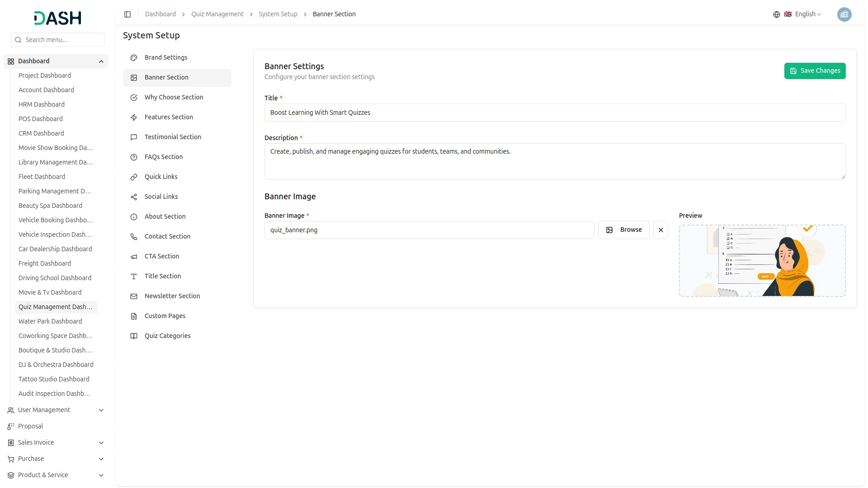Image resolution: width=868 pixels, height=488 pixels.
Task: Click the Quiz Management breadcrumb link
Action: click(217, 14)
